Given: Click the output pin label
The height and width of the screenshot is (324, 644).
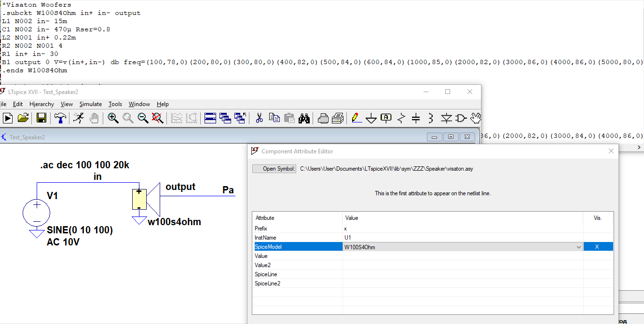Looking at the screenshot, I should [x=180, y=187].
